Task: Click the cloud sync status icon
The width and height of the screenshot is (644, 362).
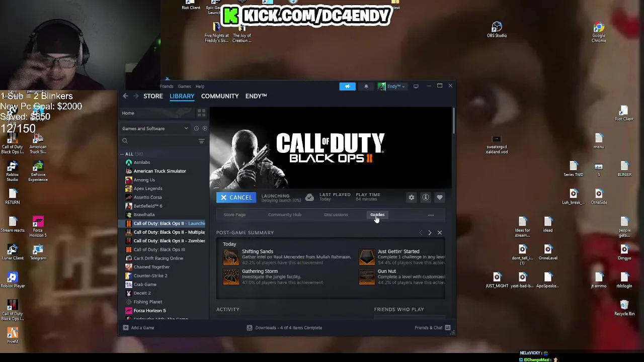Action: pos(309,198)
